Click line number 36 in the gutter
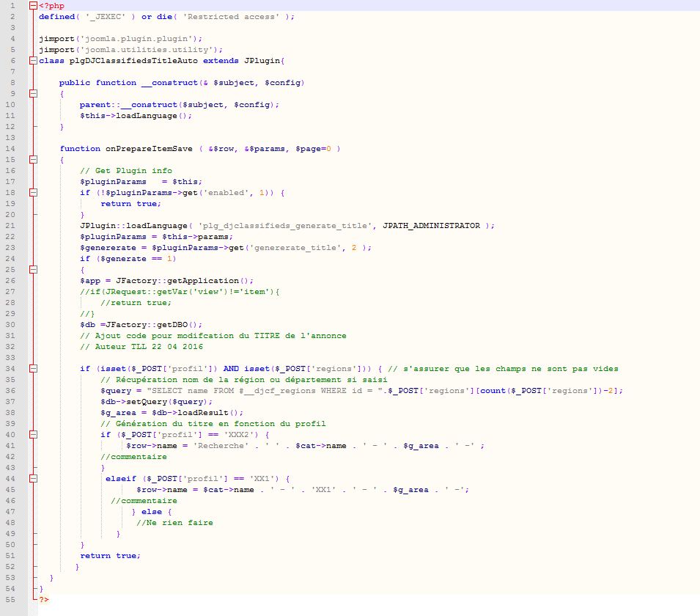Viewport: 700px width, 616px height. [x=10, y=390]
